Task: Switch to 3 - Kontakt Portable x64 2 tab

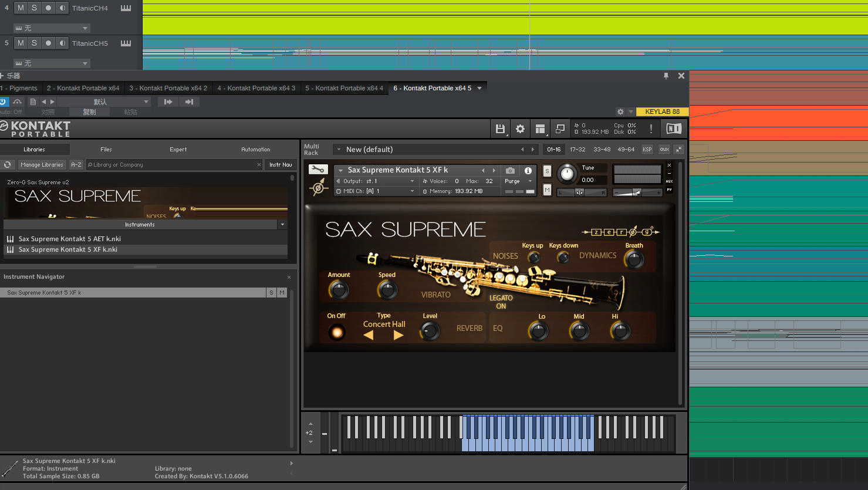Action: (x=168, y=88)
